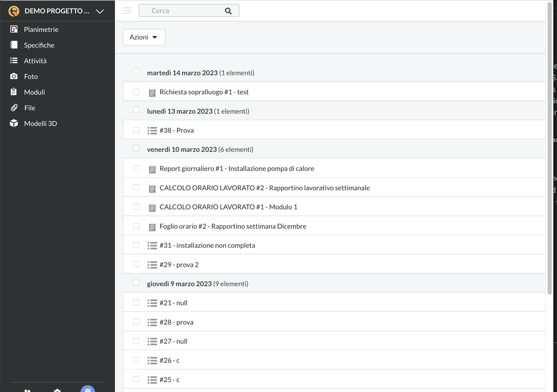Select all items for martedì 14 marzo 2023

(136, 72)
